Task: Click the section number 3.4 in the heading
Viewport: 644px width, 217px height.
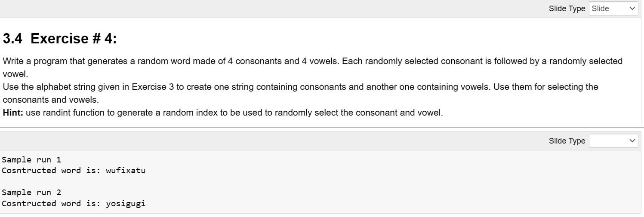Action: pyautogui.click(x=12, y=39)
